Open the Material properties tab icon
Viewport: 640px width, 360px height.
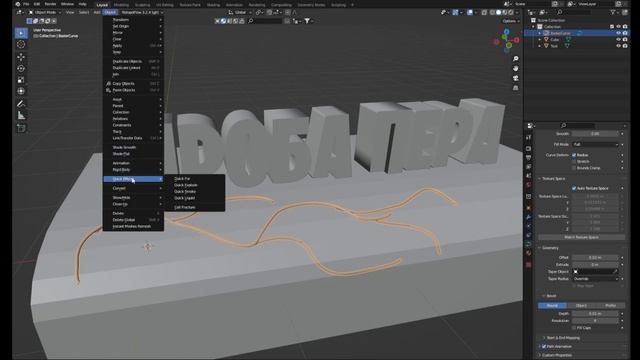(529, 253)
